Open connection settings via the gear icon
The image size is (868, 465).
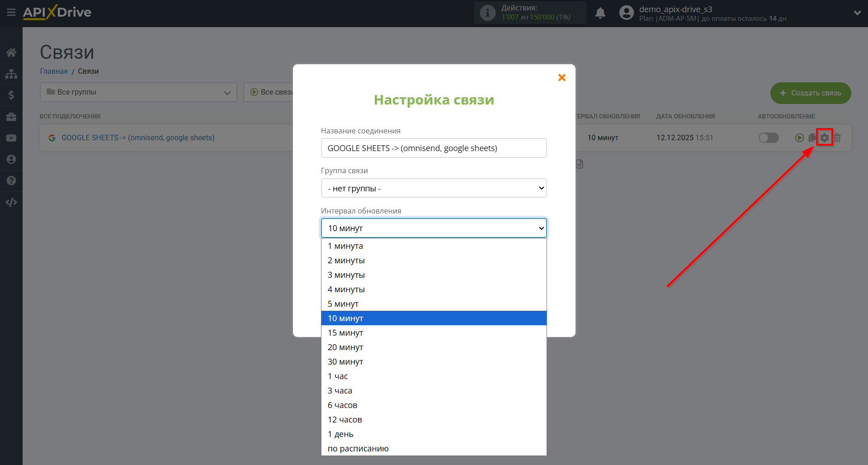click(x=825, y=137)
